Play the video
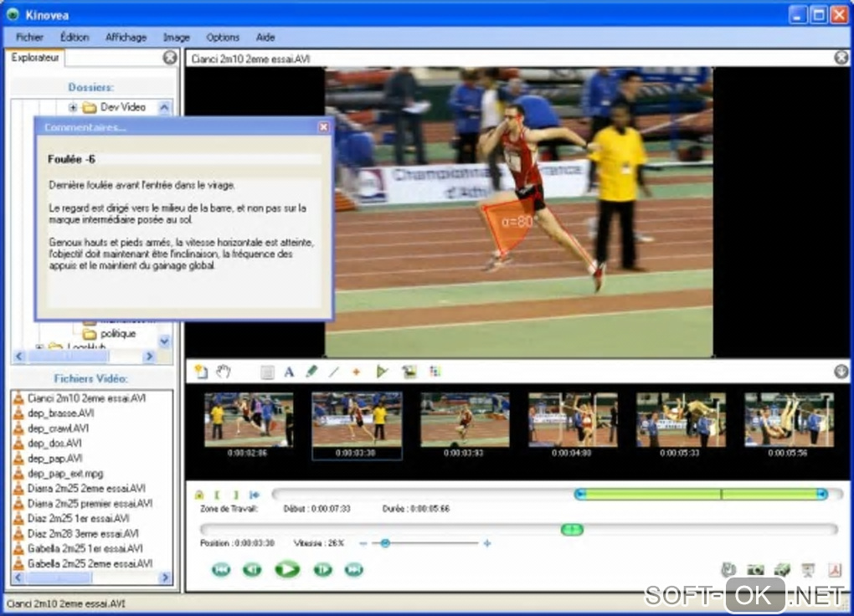Image resolution: width=854 pixels, height=616 pixels. coord(287,570)
